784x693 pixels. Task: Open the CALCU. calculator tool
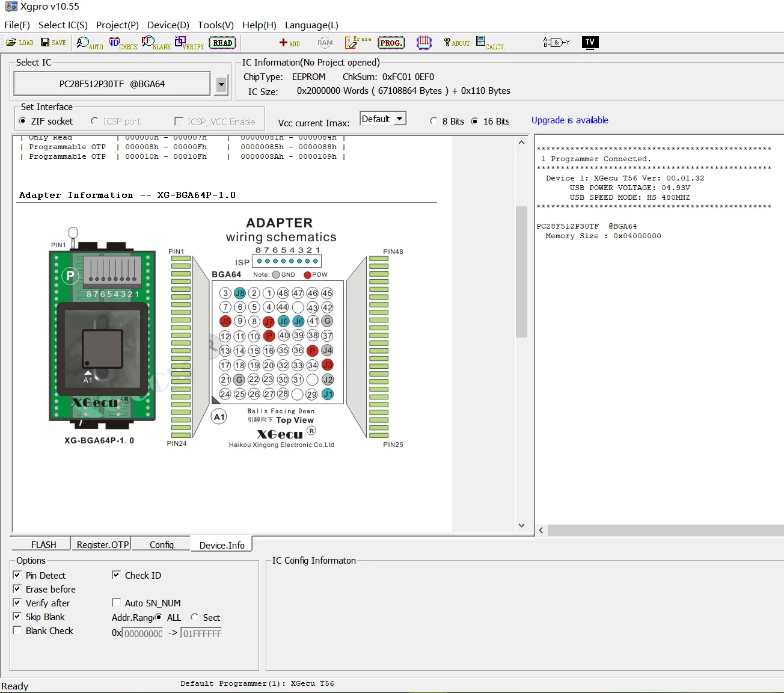(x=491, y=43)
